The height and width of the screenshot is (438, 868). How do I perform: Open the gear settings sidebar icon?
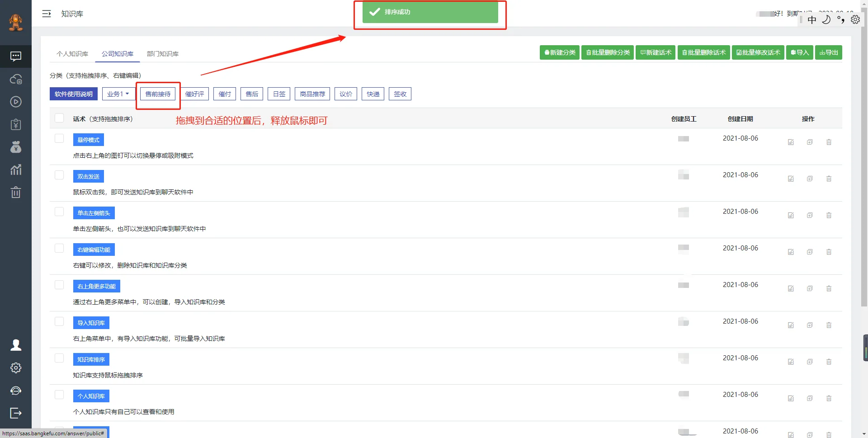(16, 367)
